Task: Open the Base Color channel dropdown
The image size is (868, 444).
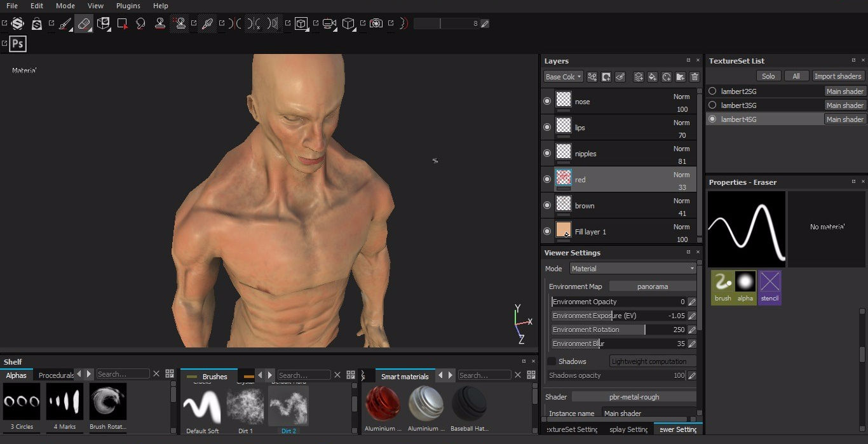Action: [x=563, y=77]
